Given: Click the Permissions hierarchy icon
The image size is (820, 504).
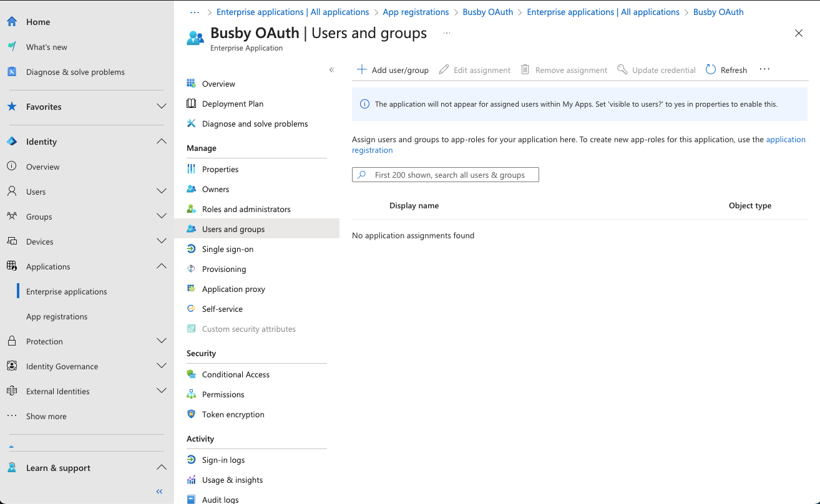Looking at the screenshot, I should [x=192, y=394].
